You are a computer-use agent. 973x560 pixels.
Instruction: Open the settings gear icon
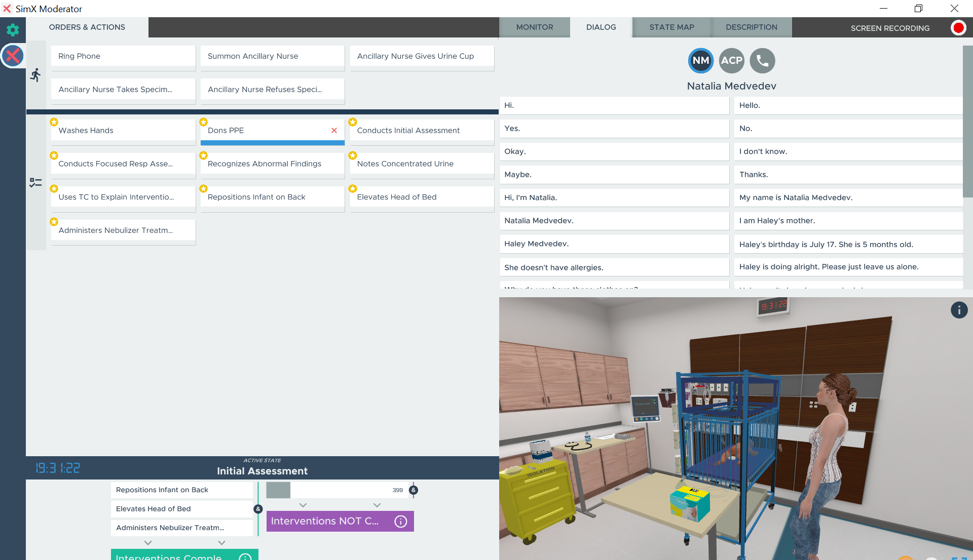coord(13,30)
